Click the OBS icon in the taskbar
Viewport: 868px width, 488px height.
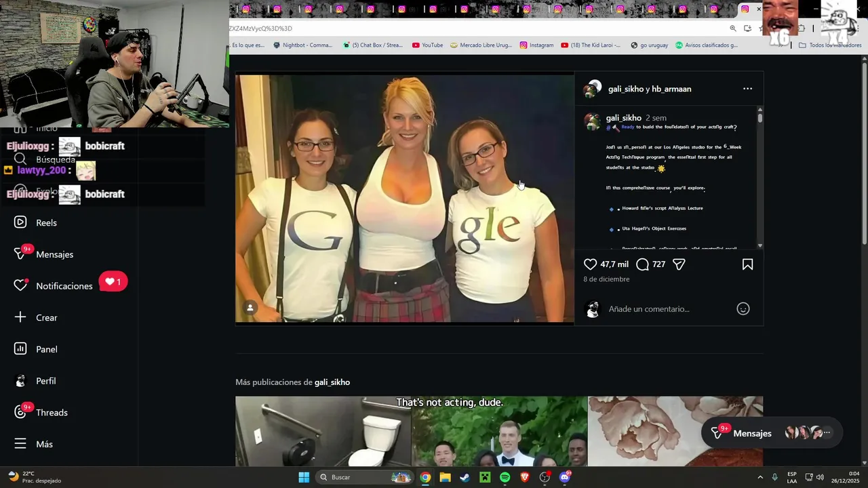[x=545, y=477]
